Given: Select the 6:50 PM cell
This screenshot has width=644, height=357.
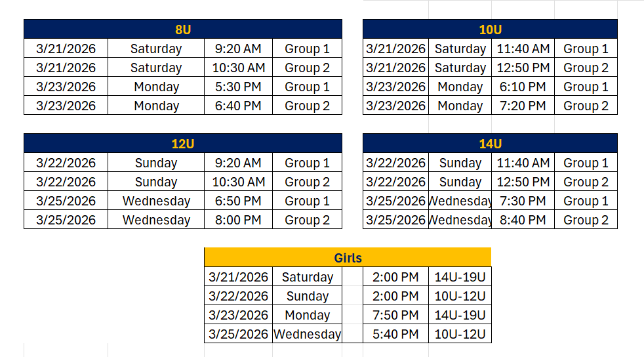Looking at the screenshot, I should coord(238,201).
